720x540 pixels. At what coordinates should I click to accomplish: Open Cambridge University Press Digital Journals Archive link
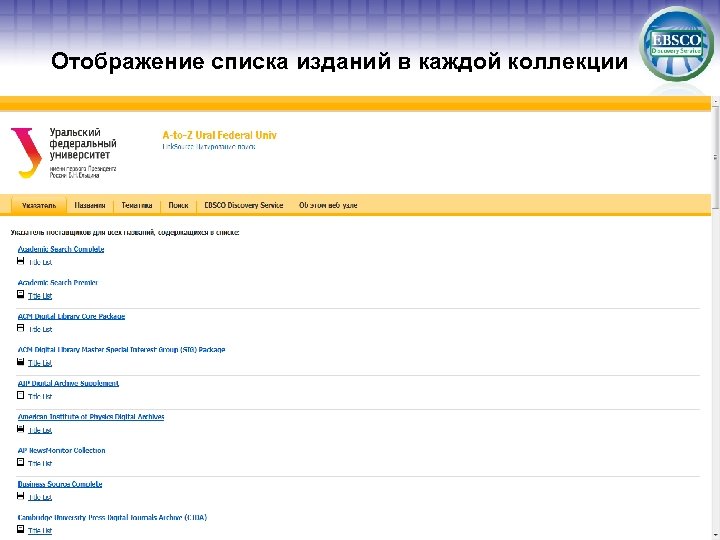pyautogui.click(x=112, y=518)
